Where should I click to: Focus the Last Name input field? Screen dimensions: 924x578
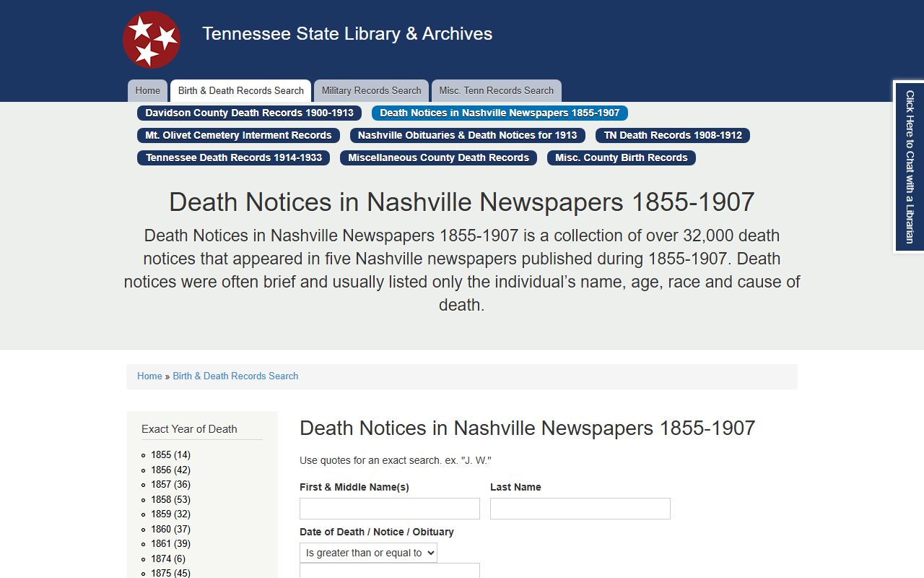pyautogui.click(x=580, y=509)
